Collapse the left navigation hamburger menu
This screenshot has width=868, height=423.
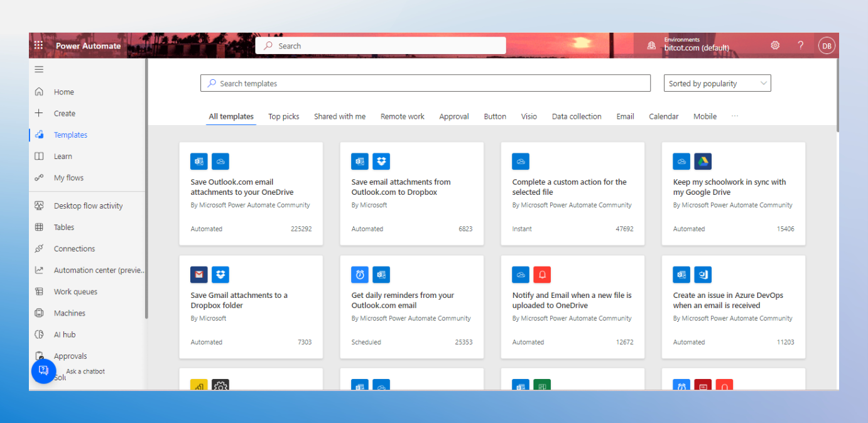[39, 70]
